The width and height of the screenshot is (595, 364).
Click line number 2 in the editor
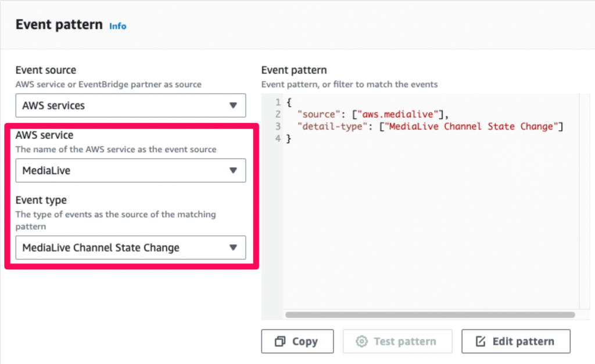(x=278, y=114)
